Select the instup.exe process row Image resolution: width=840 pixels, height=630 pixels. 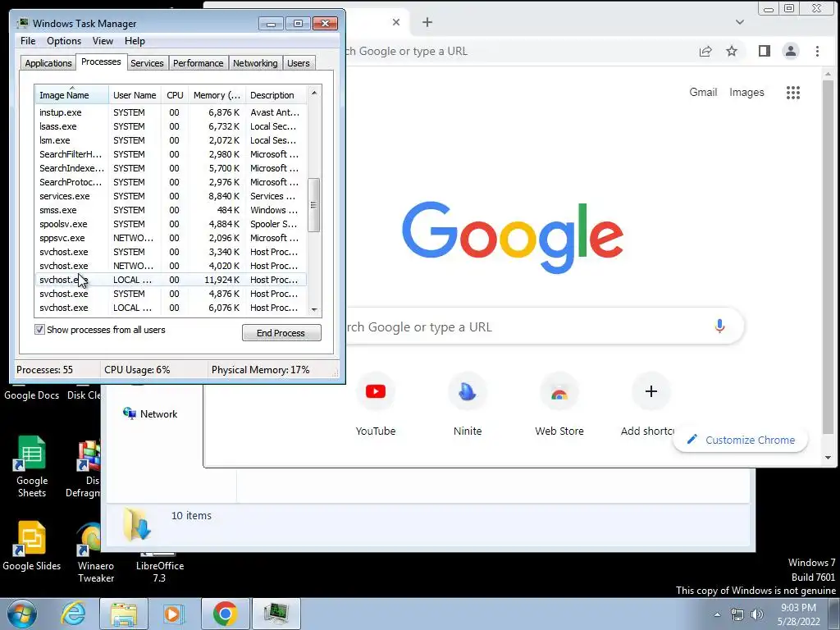point(171,112)
